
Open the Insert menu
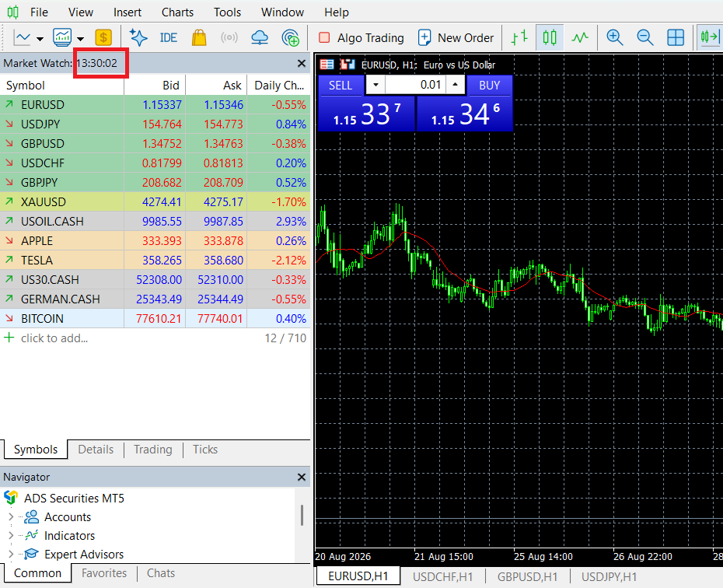pyautogui.click(x=127, y=12)
